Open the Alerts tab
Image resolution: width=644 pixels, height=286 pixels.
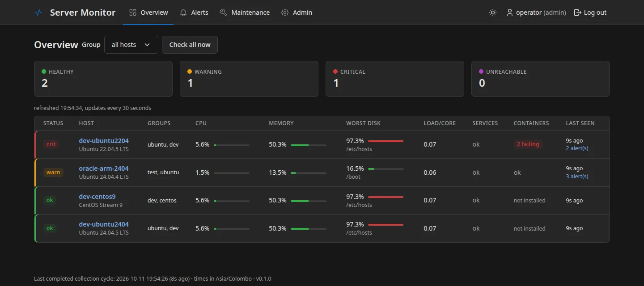[194, 13]
